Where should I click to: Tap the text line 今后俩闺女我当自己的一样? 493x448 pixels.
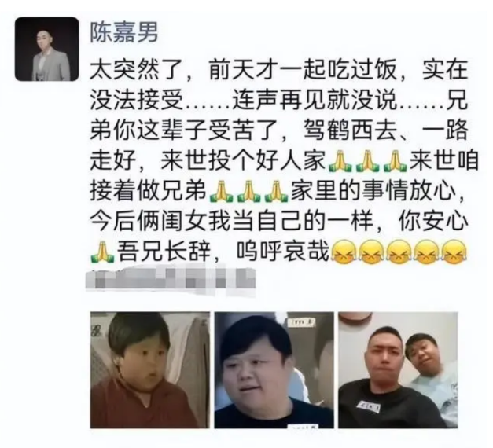tap(231, 222)
